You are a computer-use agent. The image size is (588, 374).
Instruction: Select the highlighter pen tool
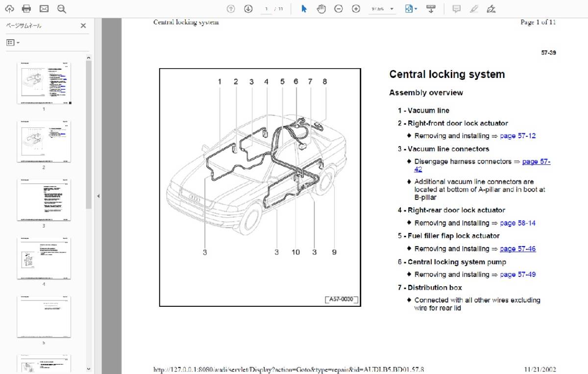[x=473, y=9]
